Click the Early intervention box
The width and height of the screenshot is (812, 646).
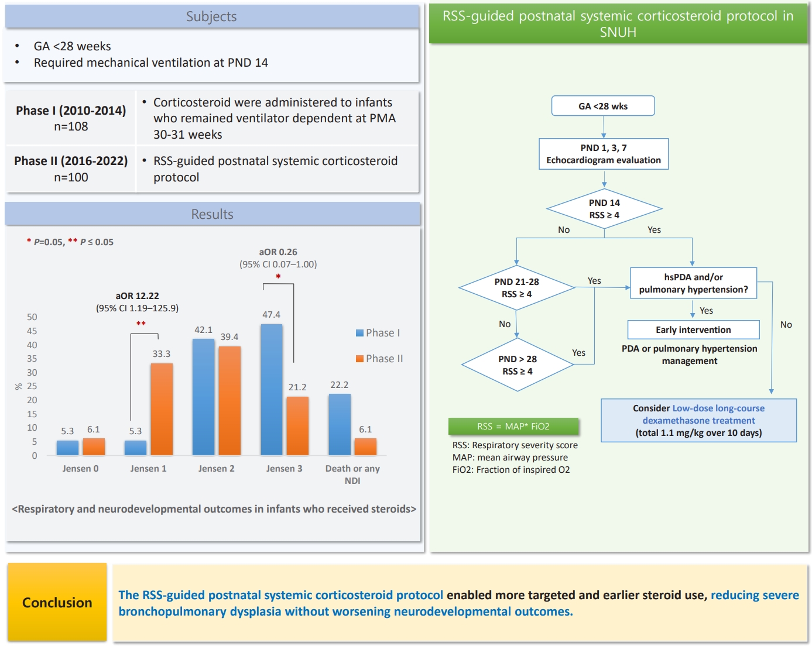coord(693,329)
